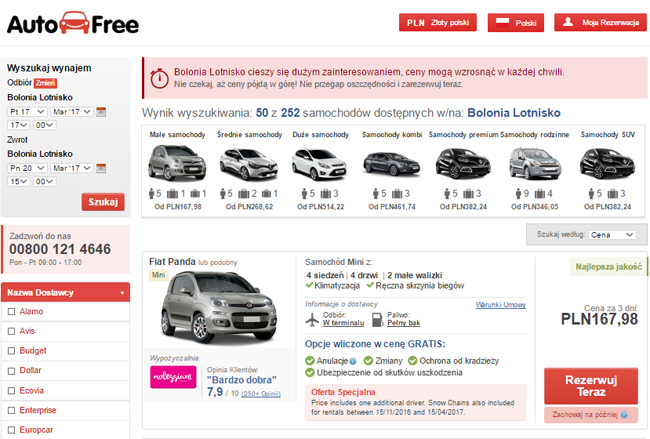Screen dimensions: 650x439
Task: Click the Polish flag icon
Action: click(502, 22)
